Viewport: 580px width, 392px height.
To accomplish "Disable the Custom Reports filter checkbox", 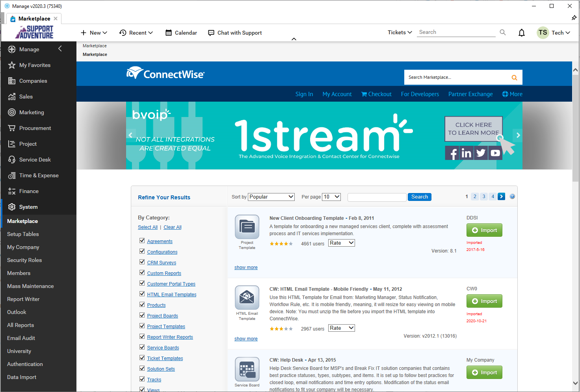I will coord(142,272).
